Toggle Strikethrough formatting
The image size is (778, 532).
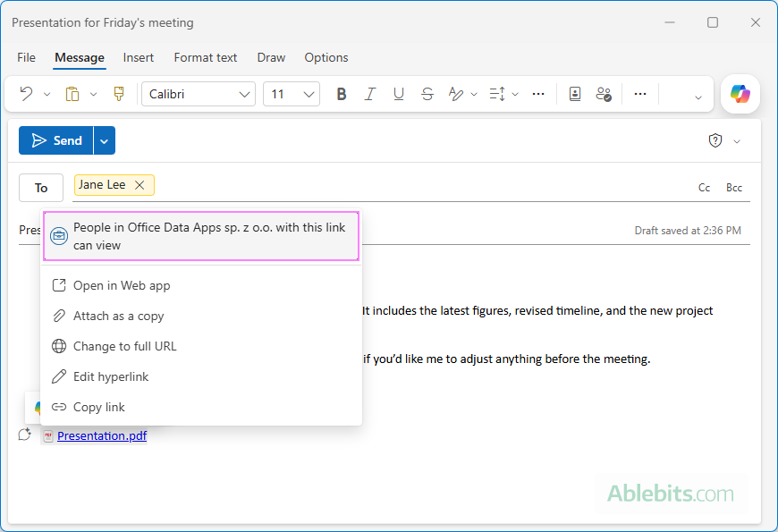427,94
